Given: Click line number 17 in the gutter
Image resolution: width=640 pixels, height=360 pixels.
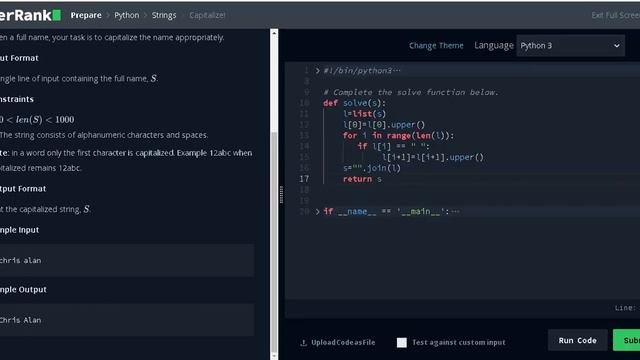Looking at the screenshot, I should tap(304, 179).
